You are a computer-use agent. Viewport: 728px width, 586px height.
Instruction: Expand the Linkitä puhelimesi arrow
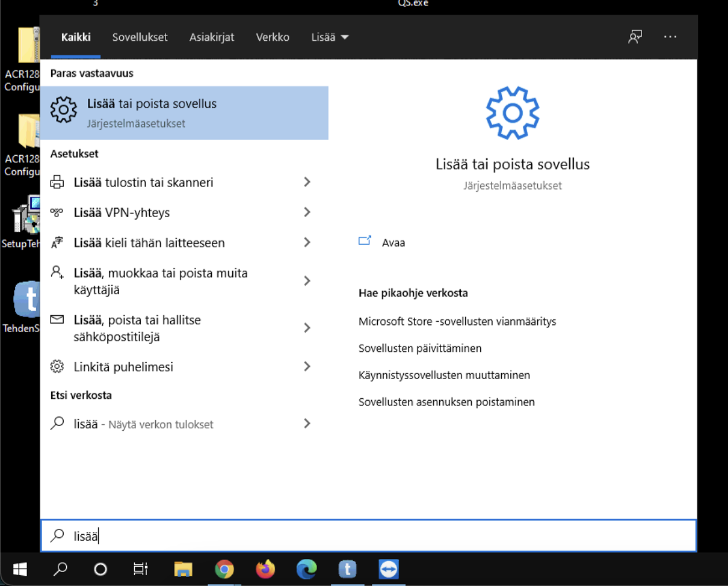pos(307,366)
